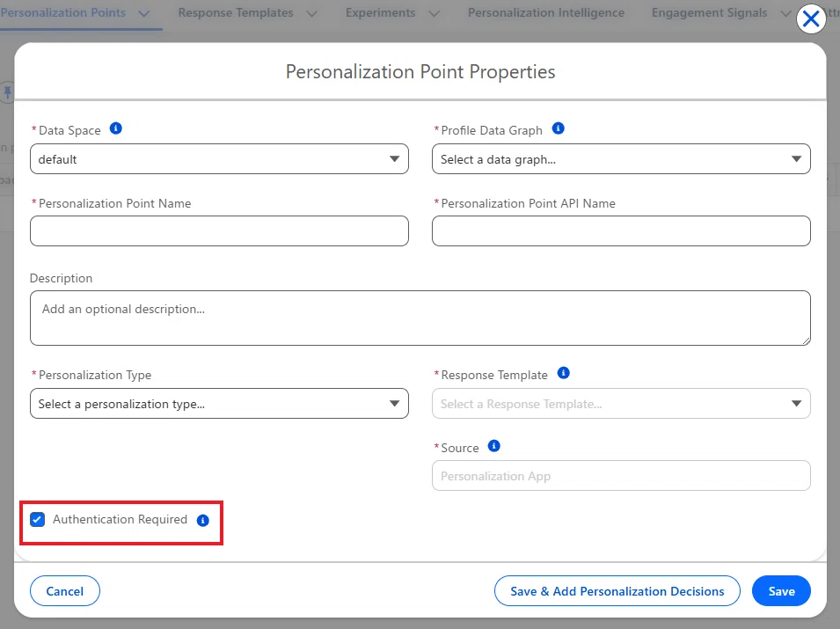The image size is (840, 629).
Task: Click the Data Space info icon
Action: click(x=116, y=128)
